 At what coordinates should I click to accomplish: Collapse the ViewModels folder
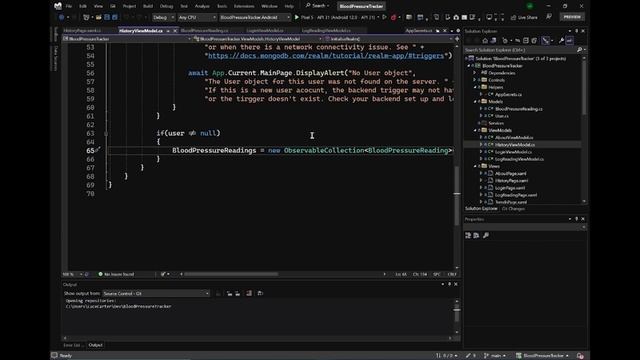click(x=475, y=130)
